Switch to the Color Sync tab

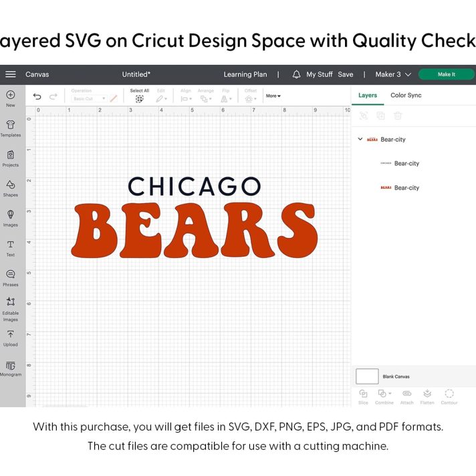pyautogui.click(x=406, y=96)
